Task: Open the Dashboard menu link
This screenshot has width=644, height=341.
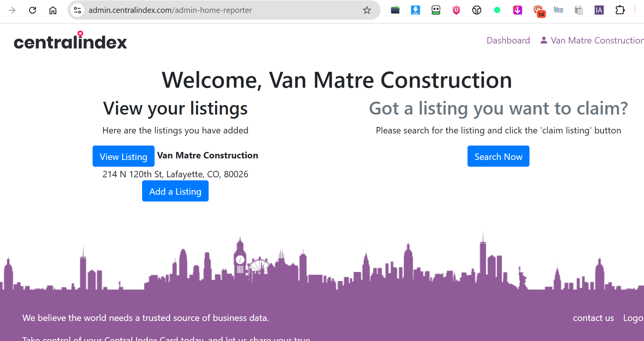Action: [508, 40]
